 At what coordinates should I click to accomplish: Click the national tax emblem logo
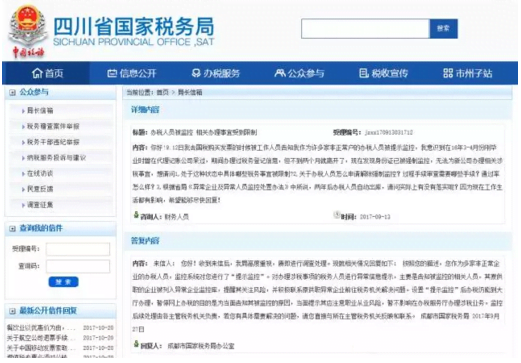click(28, 30)
